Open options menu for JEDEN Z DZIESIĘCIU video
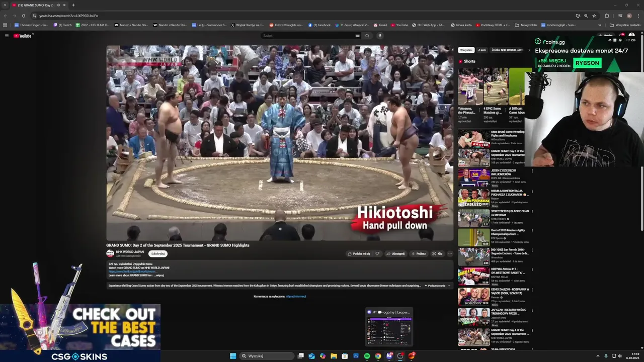This screenshot has height=362, width=644. 532,171
